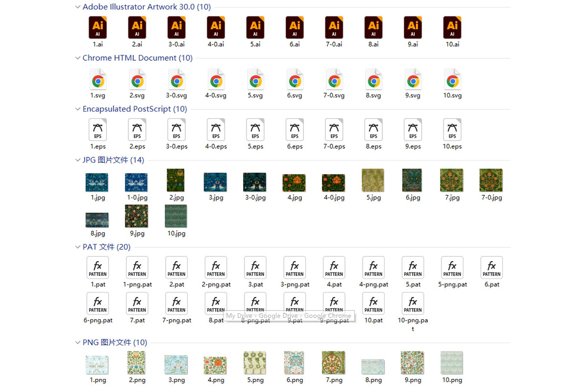588x392 pixels.
Task: Collapse the Adobe Illustrator Artwork 30.0 group
Action: point(78,7)
